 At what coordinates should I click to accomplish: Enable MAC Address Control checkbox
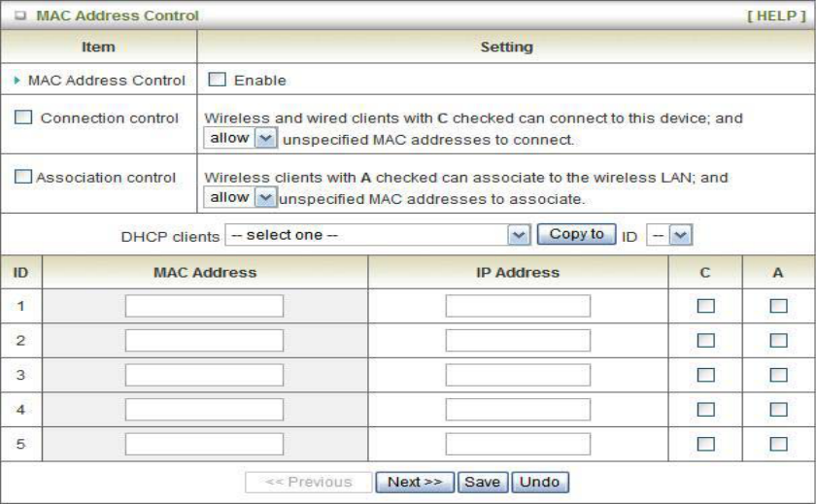pos(217,80)
